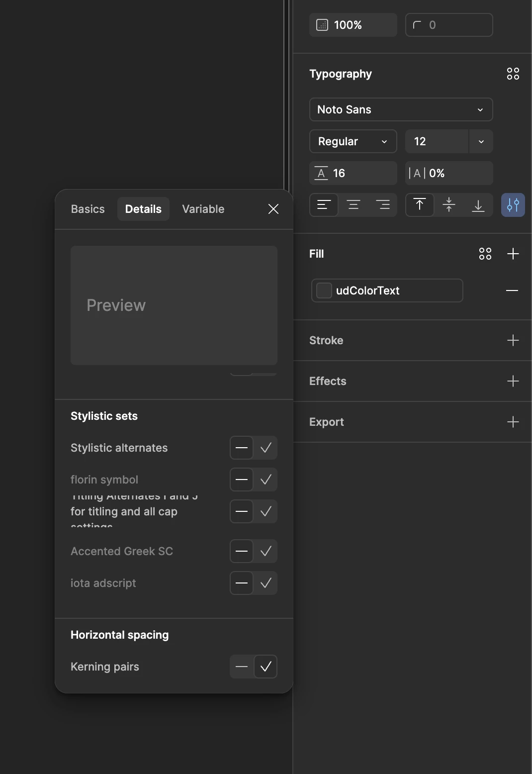Add an export setting with plus icon

(x=513, y=422)
